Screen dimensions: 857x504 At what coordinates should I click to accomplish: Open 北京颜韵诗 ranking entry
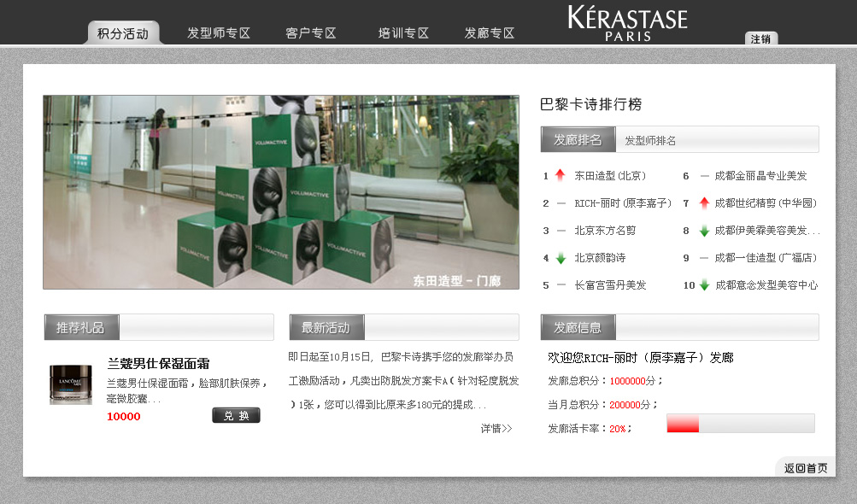coord(600,258)
